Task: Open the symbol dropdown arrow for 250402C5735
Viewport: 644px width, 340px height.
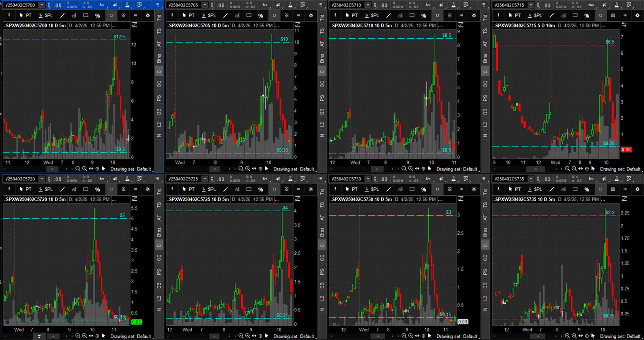Action: tap(531, 179)
